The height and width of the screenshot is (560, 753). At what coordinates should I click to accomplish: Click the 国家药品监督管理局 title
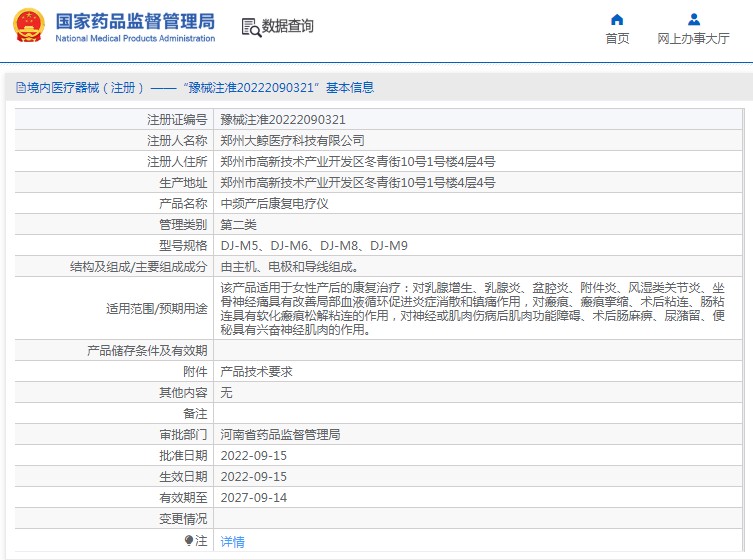(135, 21)
